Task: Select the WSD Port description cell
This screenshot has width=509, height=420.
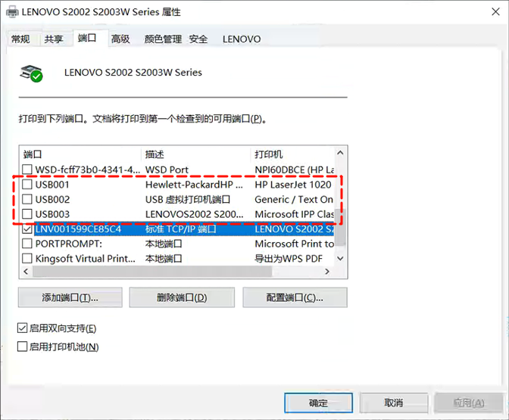Action: tap(167, 170)
